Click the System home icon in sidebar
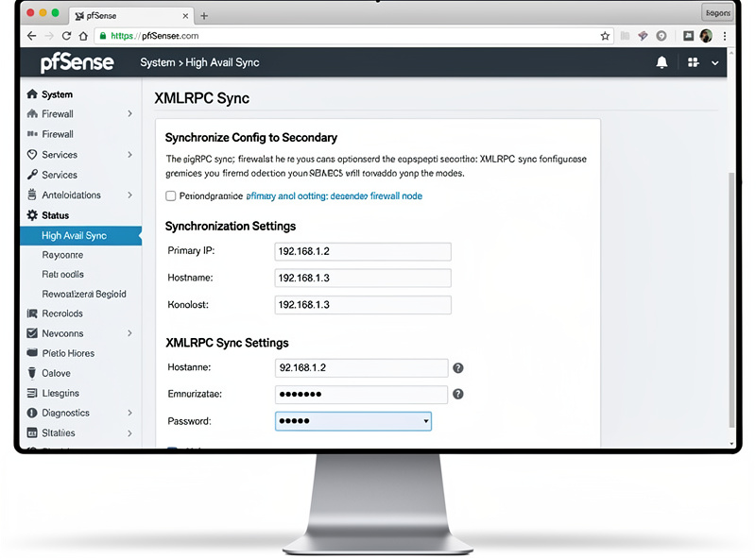This screenshot has width=756, height=559. click(x=32, y=94)
